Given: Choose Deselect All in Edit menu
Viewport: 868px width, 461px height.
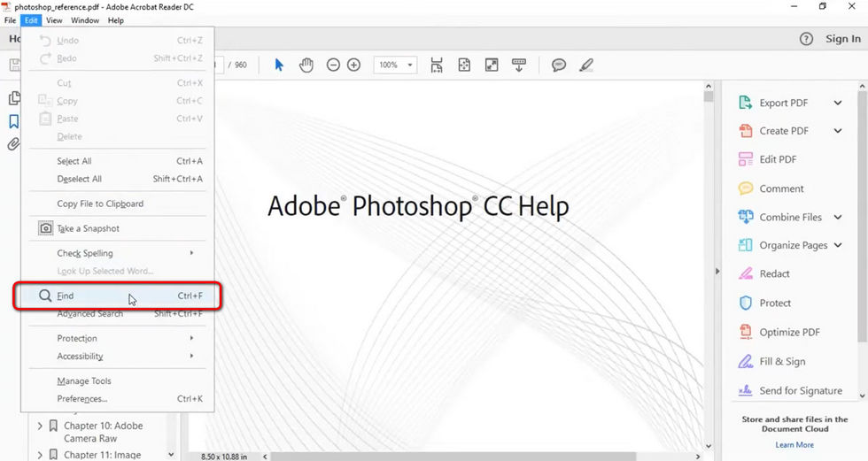Looking at the screenshot, I should 117,179.
